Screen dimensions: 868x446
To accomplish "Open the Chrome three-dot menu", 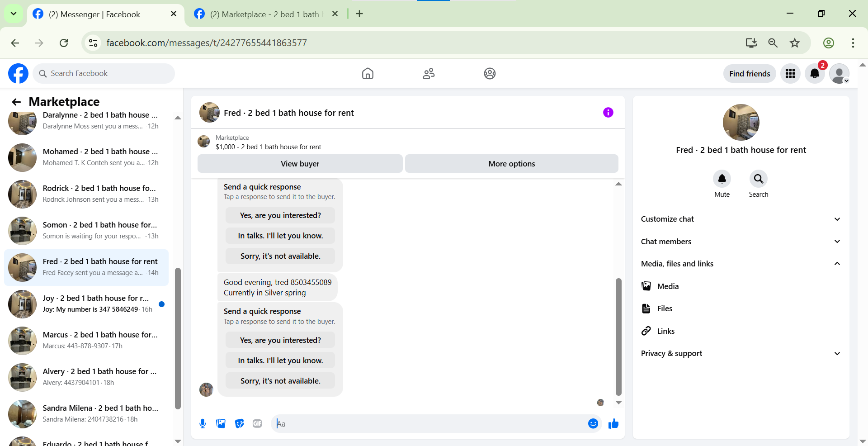I will point(853,43).
